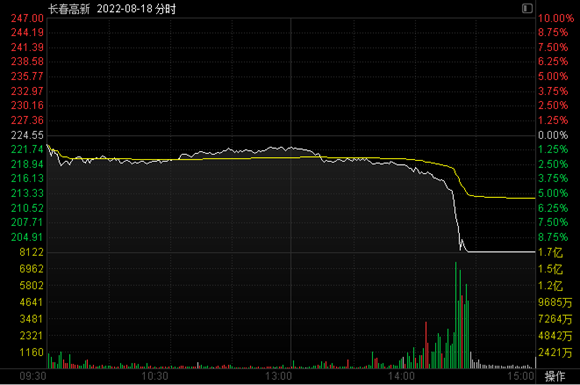580x385 pixels.
Task: Click the tallest green volume bar
Action: pos(456,315)
